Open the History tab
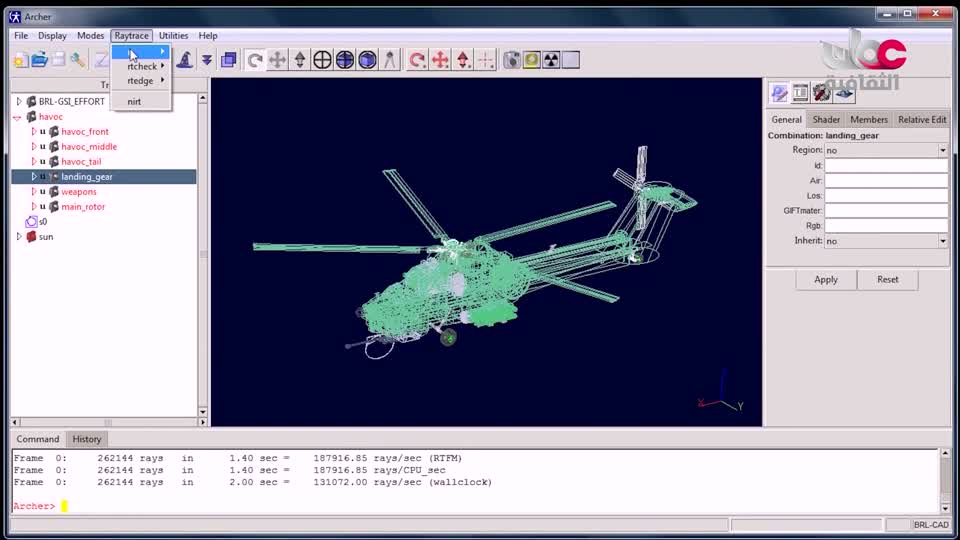Image resolution: width=960 pixels, height=540 pixels. [87, 439]
